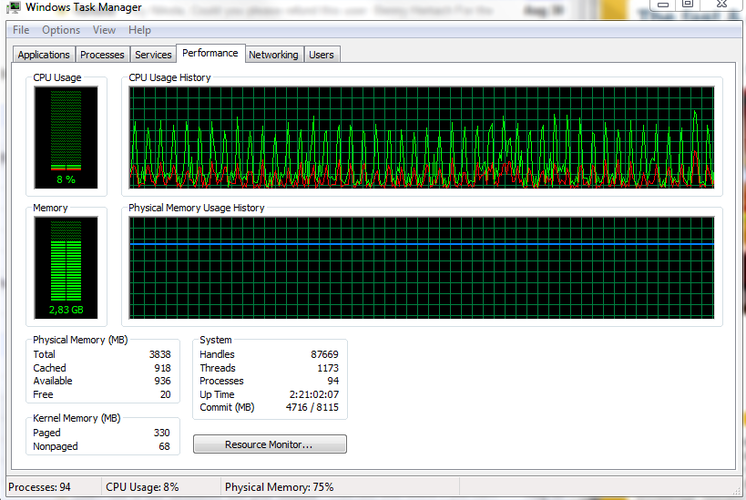Click the Memory 2,83 GB meter

[66, 268]
